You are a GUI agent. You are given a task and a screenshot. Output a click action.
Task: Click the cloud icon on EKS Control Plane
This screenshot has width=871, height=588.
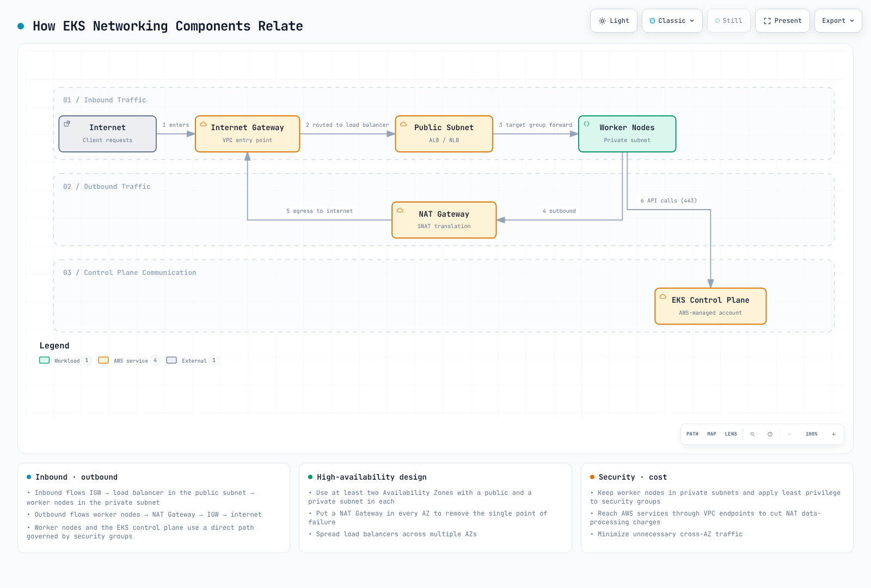663,297
